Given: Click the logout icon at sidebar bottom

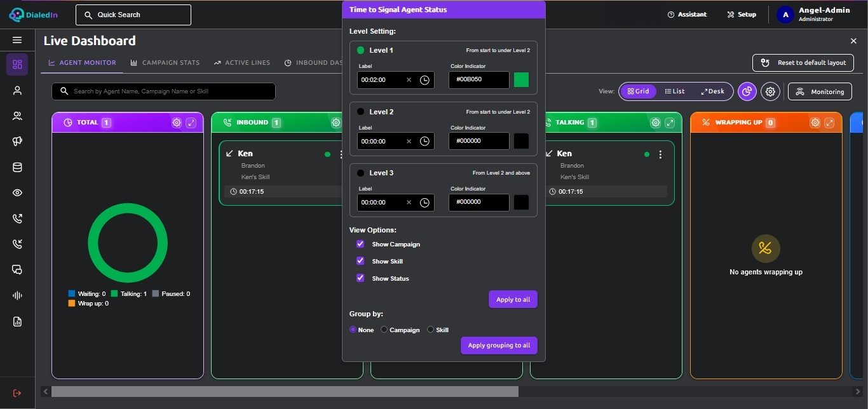Looking at the screenshot, I should (17, 393).
